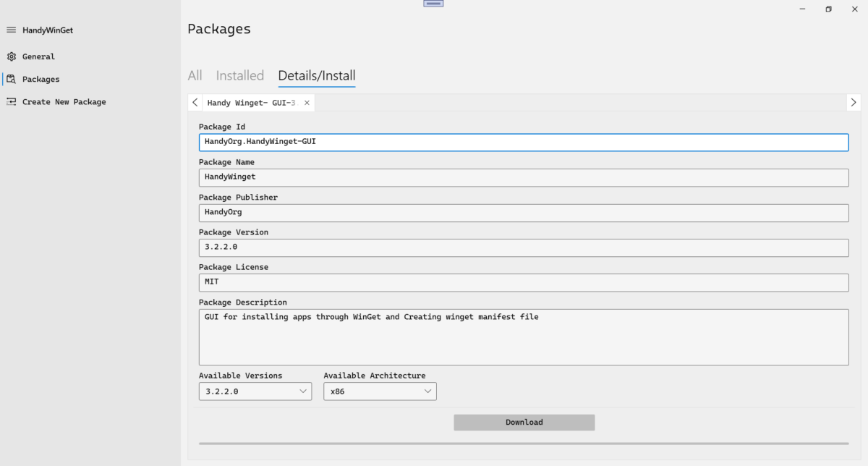Click the Available Versions label
868x466 pixels.
241,376
